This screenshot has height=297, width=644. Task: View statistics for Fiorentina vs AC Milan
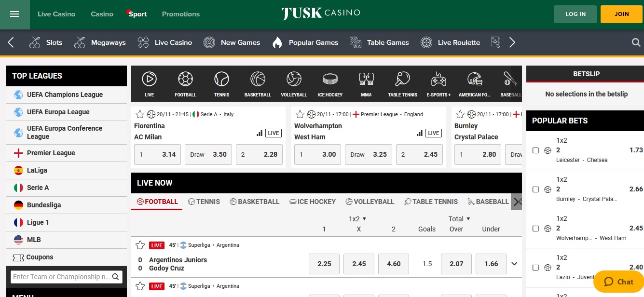click(260, 133)
